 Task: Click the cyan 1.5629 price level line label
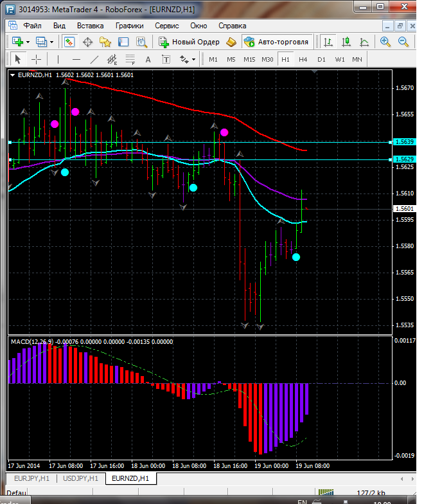[x=404, y=159]
